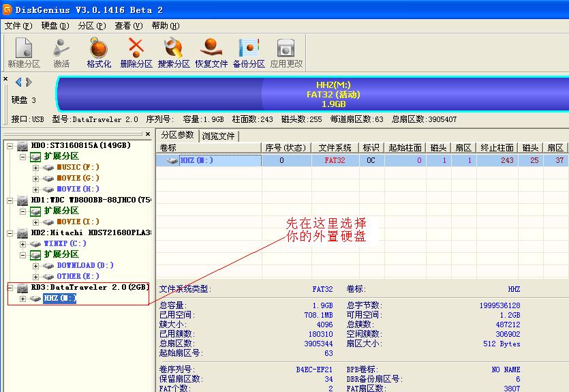The width and height of the screenshot is (569, 392).
Task: Select the OTHER (E:) partition
Action: coord(78,276)
